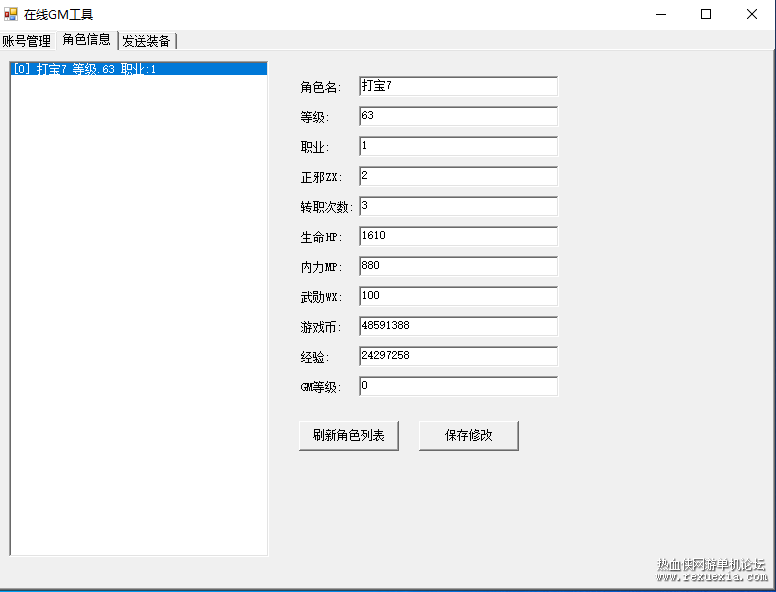Viewport: 776px width, 592px height.
Task: Click the 刷新角色列表 button
Action: point(349,436)
